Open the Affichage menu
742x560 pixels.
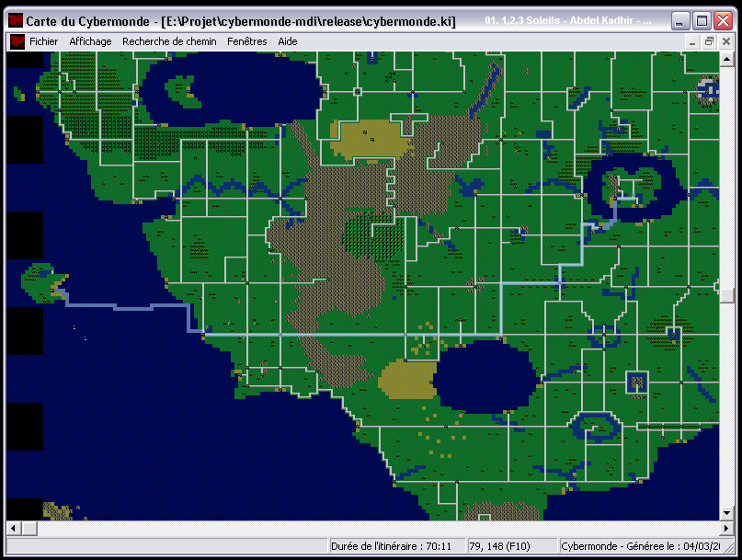point(90,41)
